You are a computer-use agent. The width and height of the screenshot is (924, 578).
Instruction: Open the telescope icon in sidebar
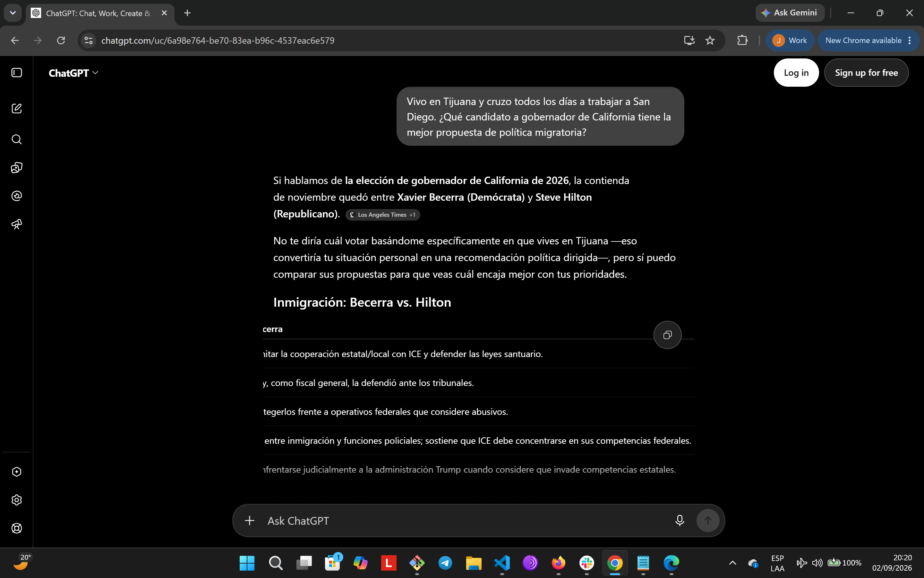pos(17,224)
